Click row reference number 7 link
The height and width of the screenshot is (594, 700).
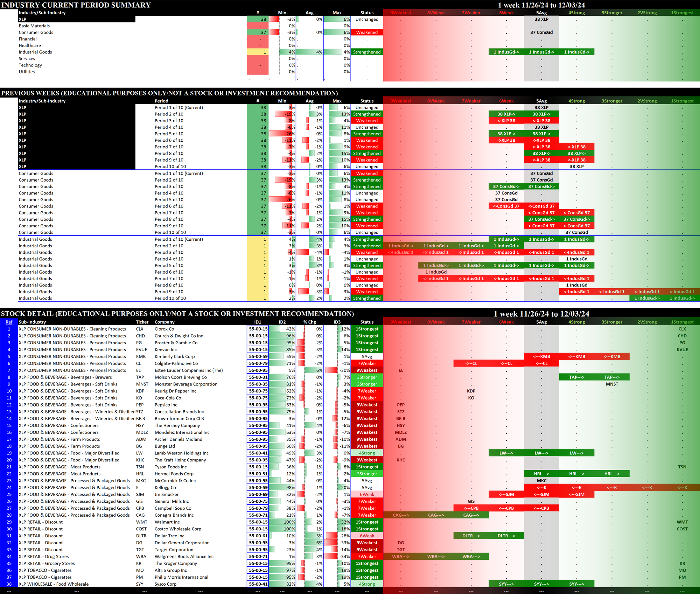tap(9, 370)
